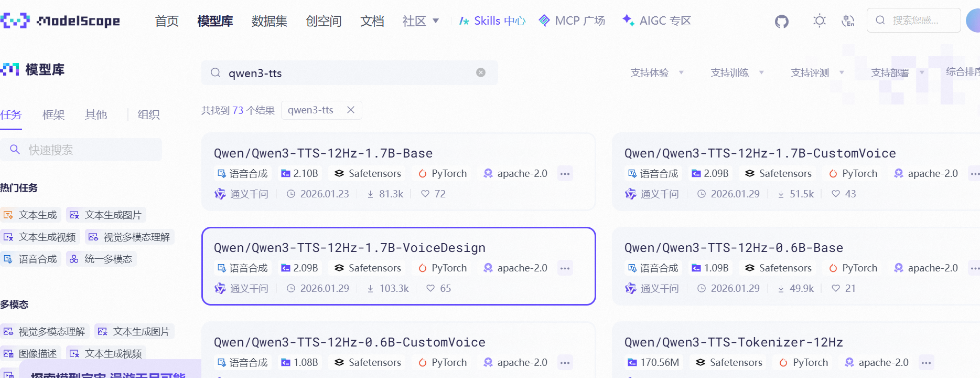Screen dimensions: 980x378
Task: Open 模型库 in top navigation
Action: (x=215, y=21)
